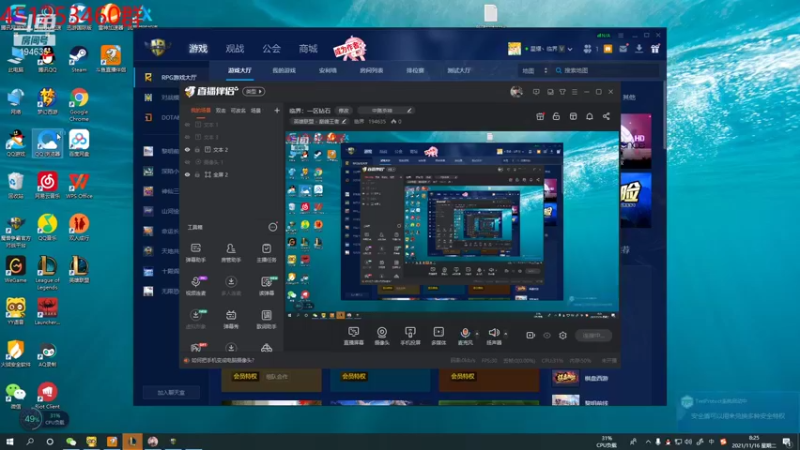Switch to 游戏 tab in game platform
The height and width of the screenshot is (450, 800).
tap(198, 48)
